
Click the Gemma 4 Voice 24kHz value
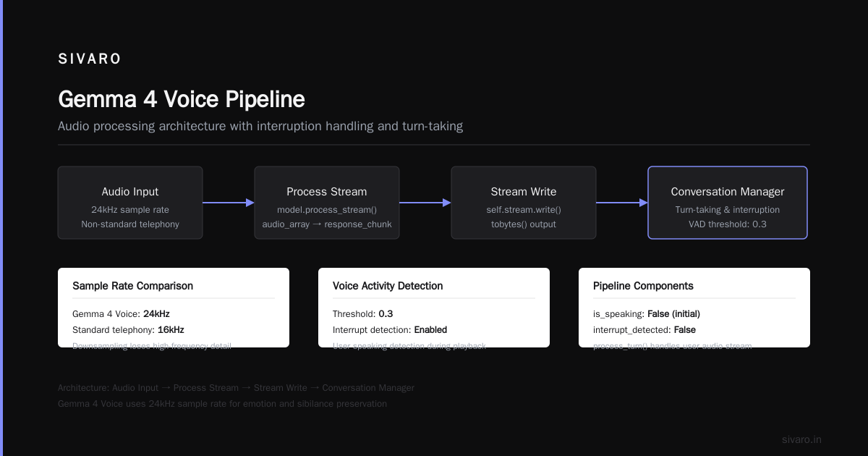click(x=156, y=314)
